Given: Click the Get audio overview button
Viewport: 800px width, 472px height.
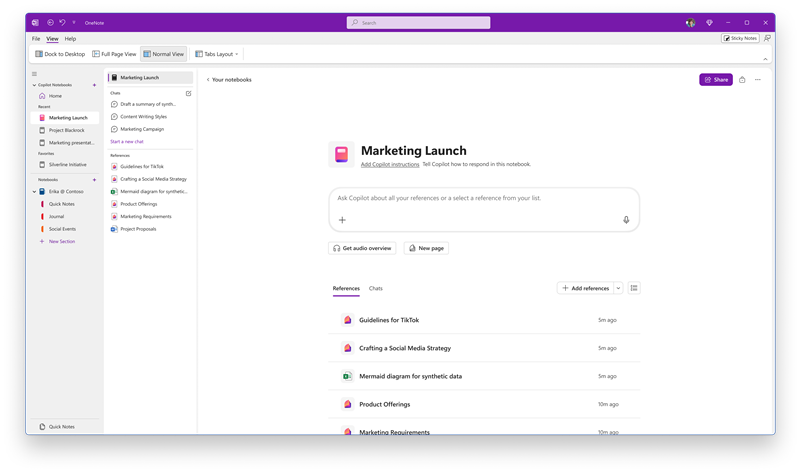Looking at the screenshot, I should click(362, 249).
